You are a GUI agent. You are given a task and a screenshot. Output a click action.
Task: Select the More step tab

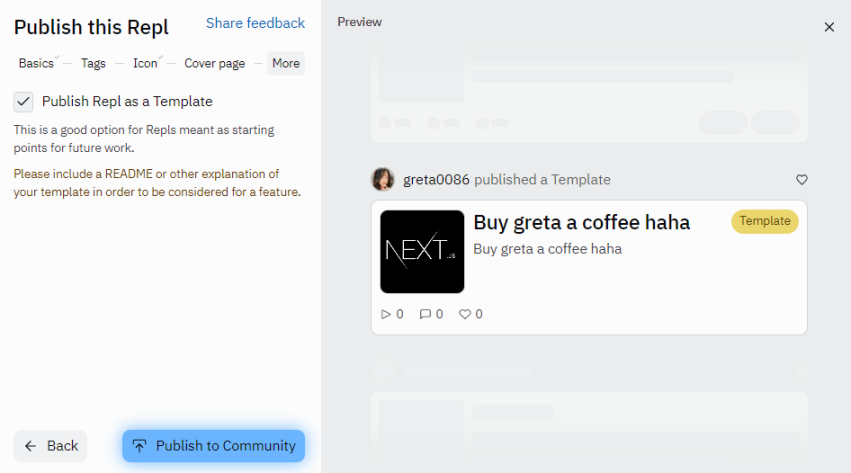[286, 63]
